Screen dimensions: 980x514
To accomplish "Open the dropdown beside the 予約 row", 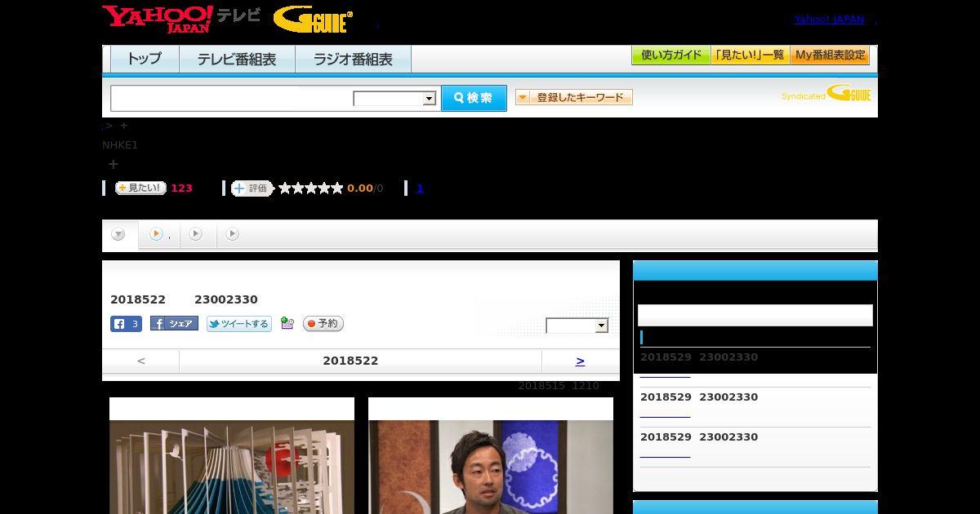I will (x=577, y=326).
